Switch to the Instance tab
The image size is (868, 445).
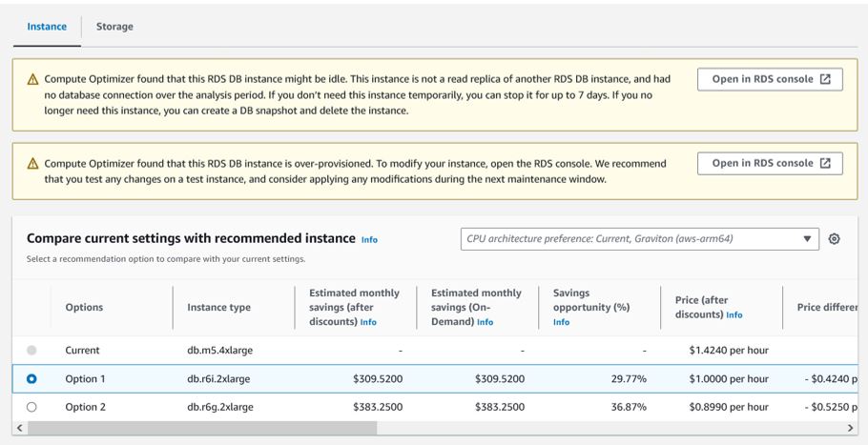[47, 27]
